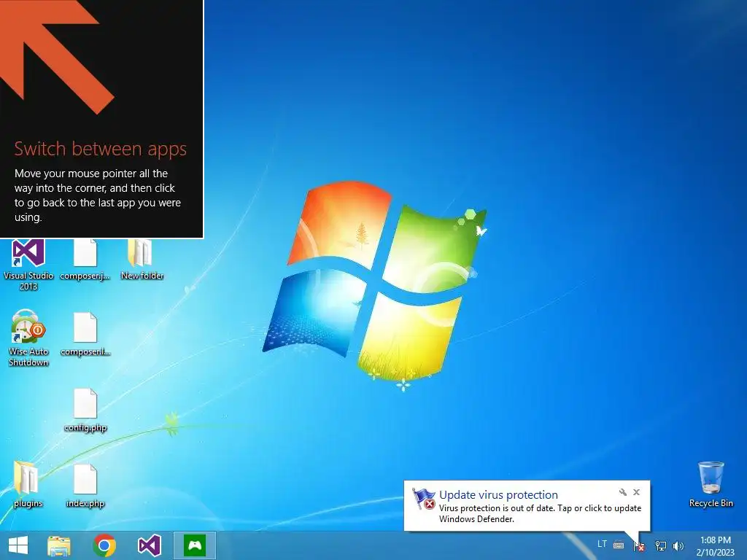Launch Google Chrome from the taskbar

[x=104, y=545]
